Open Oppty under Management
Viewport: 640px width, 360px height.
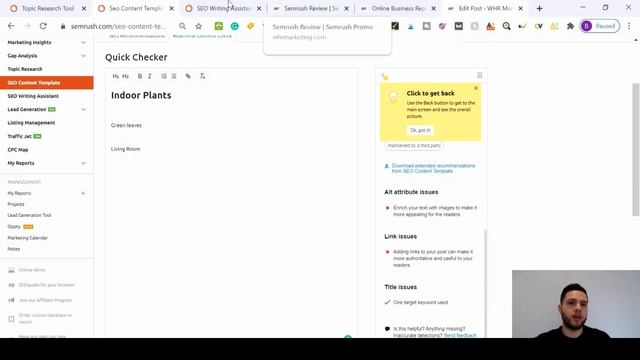click(14, 227)
